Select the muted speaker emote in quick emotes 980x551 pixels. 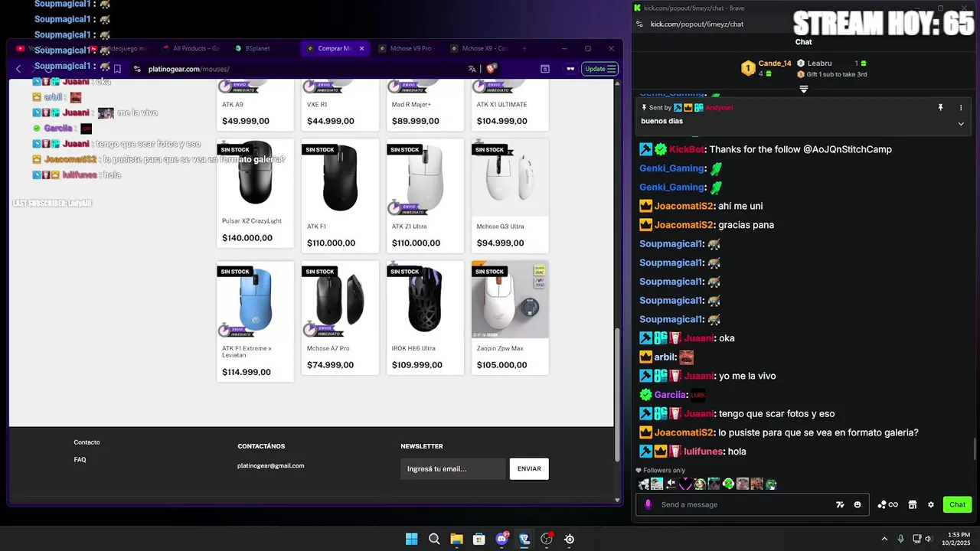point(671,484)
